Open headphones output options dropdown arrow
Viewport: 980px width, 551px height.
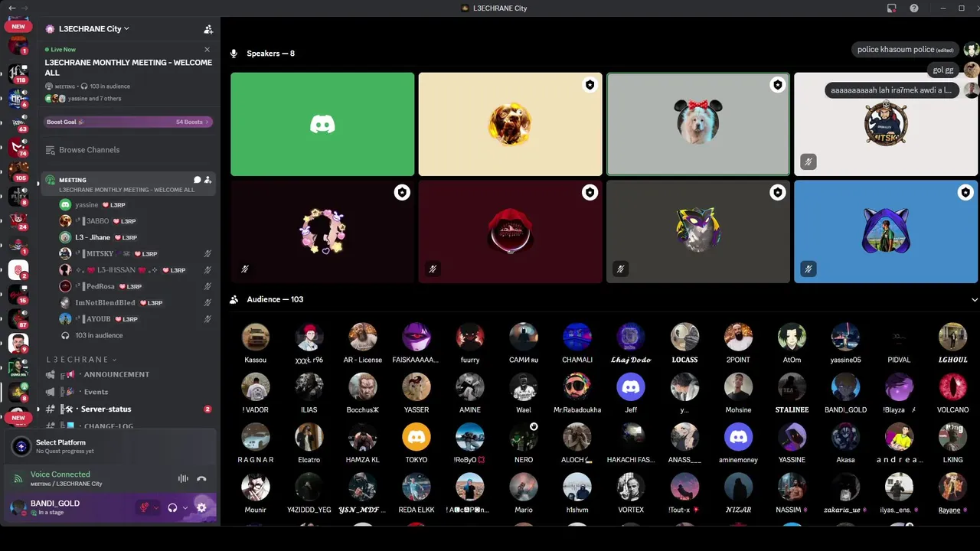[x=185, y=507]
